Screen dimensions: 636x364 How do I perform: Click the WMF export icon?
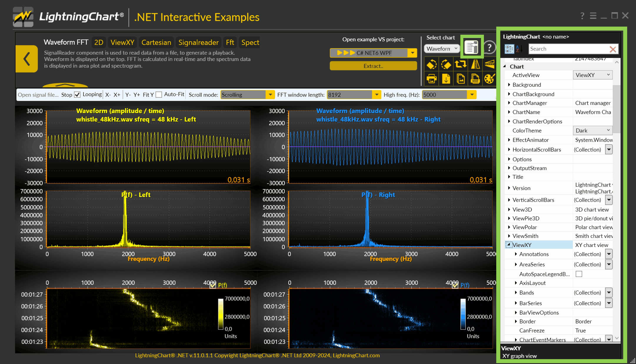click(x=475, y=79)
